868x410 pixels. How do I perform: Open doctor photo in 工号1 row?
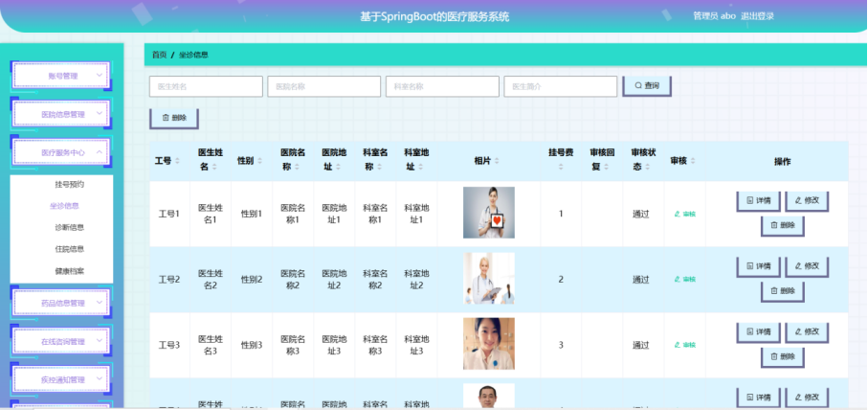click(x=489, y=213)
